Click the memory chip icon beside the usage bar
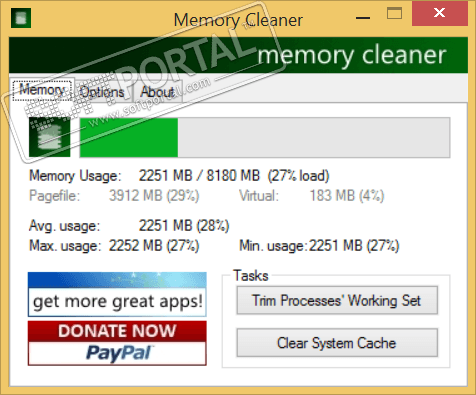This screenshot has height=395, width=476. 50,137
